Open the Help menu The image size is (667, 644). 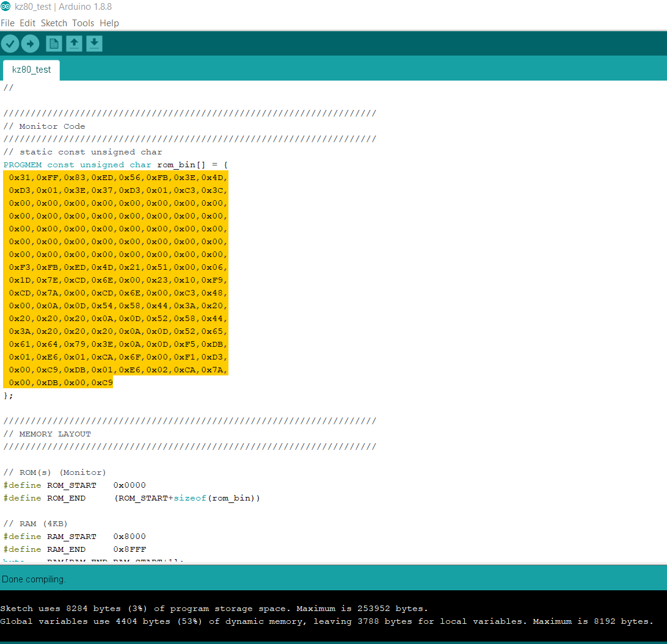(109, 23)
